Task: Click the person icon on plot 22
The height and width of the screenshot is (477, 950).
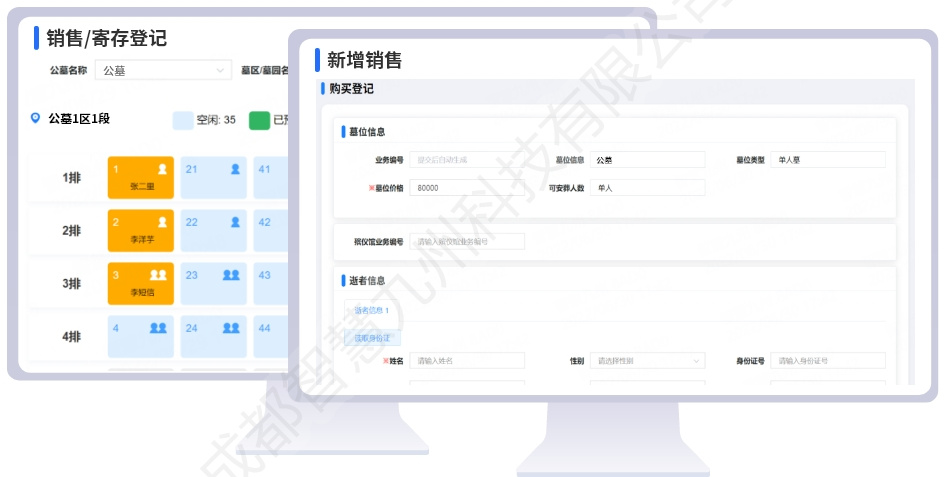Action: 236,222
